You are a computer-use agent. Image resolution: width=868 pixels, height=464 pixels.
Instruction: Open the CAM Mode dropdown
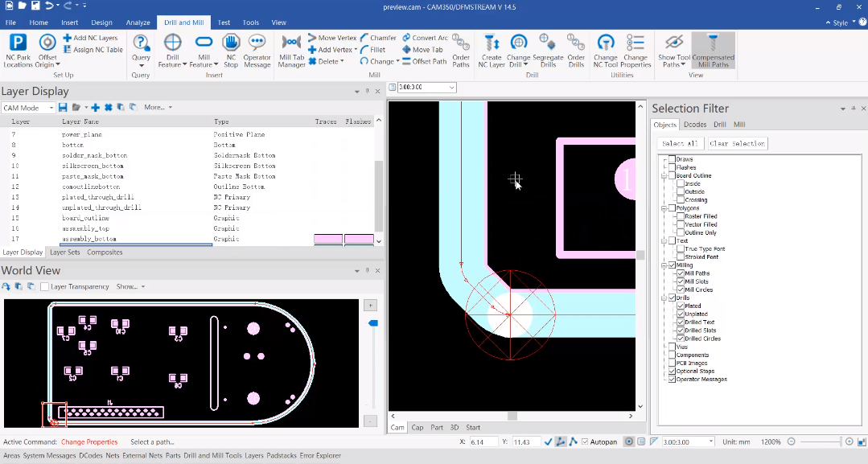pos(27,108)
